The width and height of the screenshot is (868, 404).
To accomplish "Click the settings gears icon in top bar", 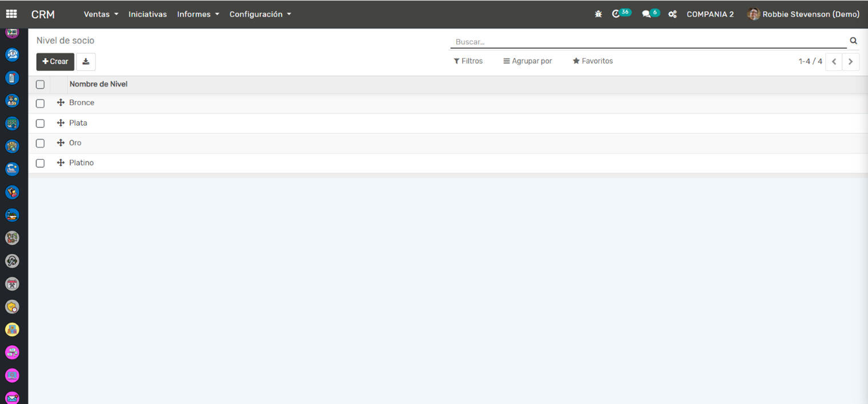I will tap(672, 14).
